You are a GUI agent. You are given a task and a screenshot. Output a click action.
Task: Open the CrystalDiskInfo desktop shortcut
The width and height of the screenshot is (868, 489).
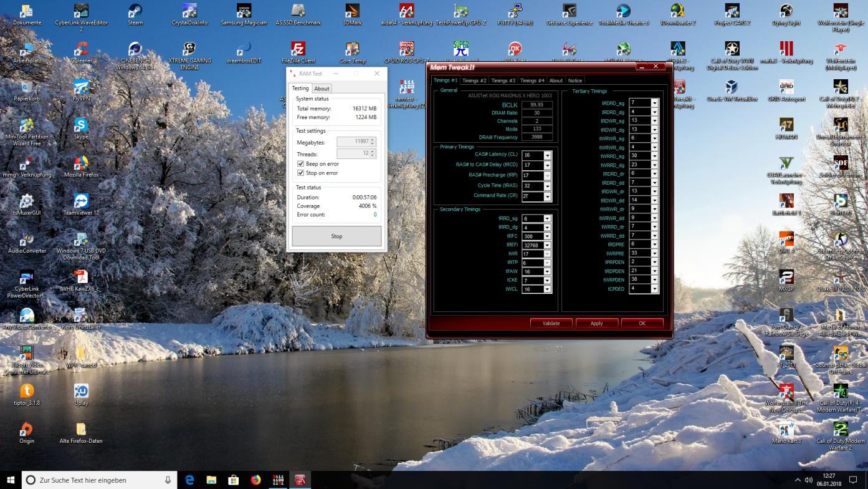(x=189, y=14)
